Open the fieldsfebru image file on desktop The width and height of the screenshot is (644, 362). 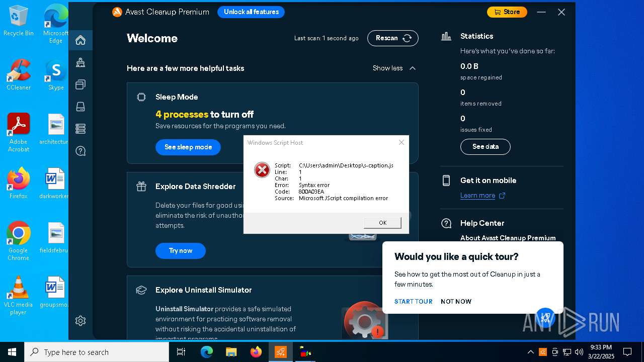click(55, 238)
